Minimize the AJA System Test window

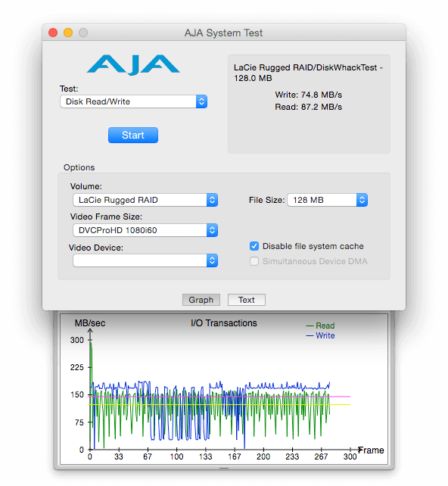click(68, 33)
